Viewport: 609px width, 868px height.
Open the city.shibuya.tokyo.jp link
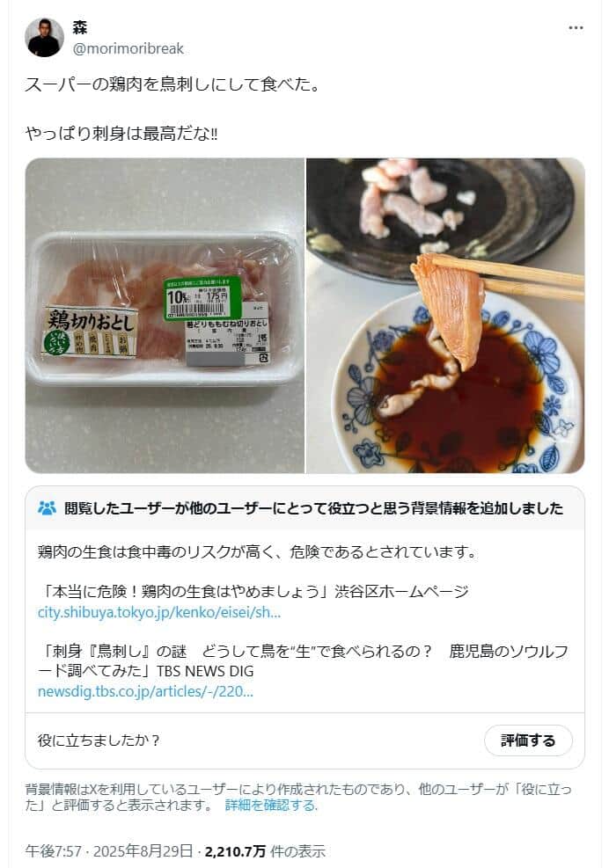click(159, 612)
